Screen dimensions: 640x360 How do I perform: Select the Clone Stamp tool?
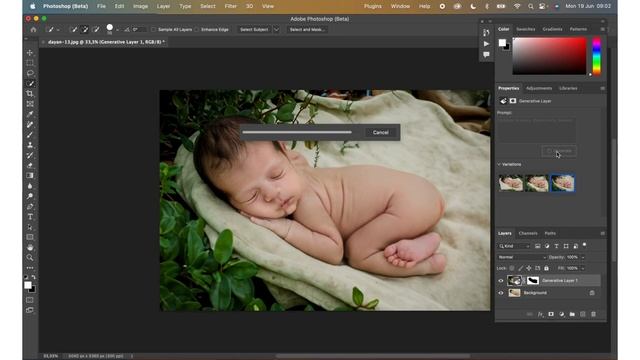[x=30, y=145]
